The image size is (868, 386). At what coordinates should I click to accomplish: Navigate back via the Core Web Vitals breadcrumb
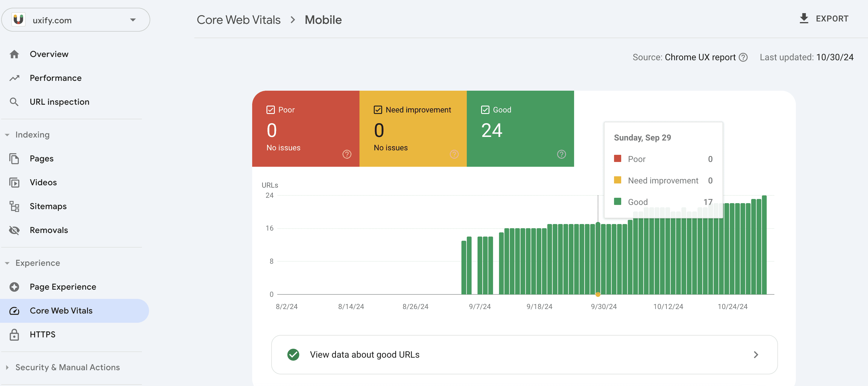[x=238, y=20]
